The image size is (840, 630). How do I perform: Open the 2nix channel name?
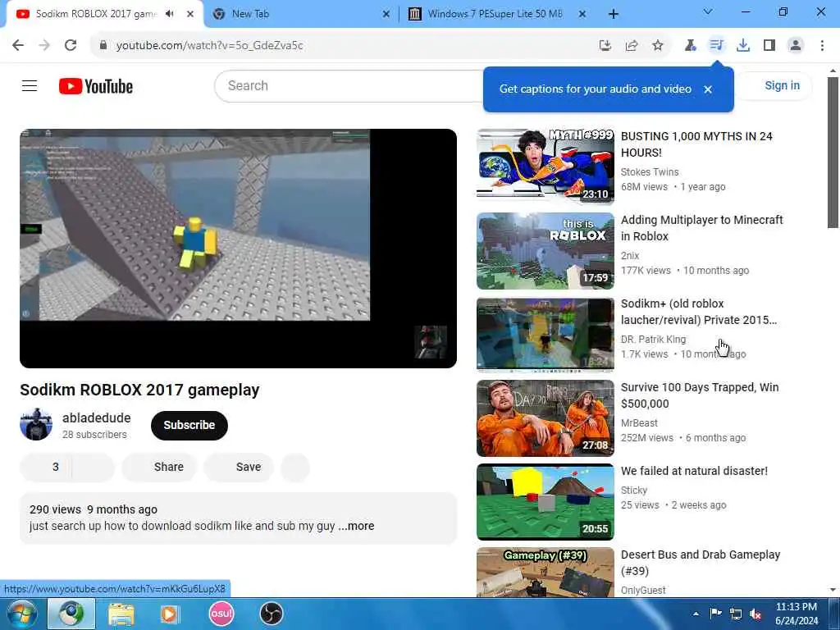[x=630, y=256]
